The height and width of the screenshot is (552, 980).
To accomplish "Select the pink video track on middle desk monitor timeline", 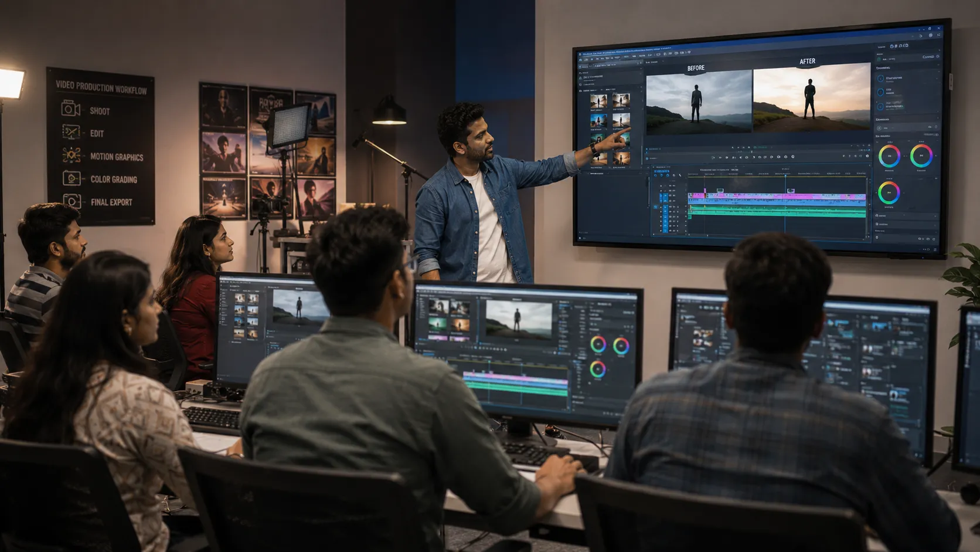I will pos(516,378).
